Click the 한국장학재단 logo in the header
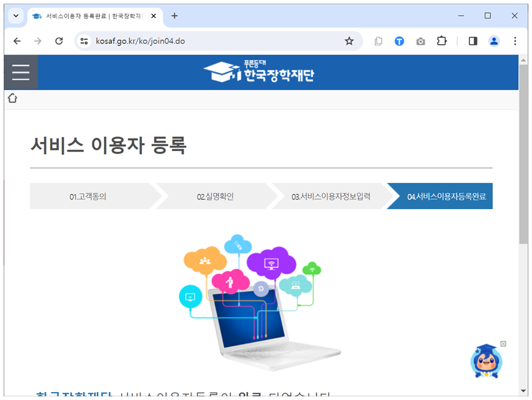Image resolution: width=532 pixels, height=400 pixels. click(258, 72)
